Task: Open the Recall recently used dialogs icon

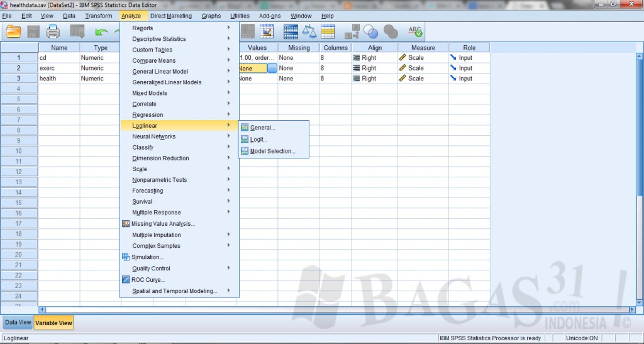Action: 77,31
